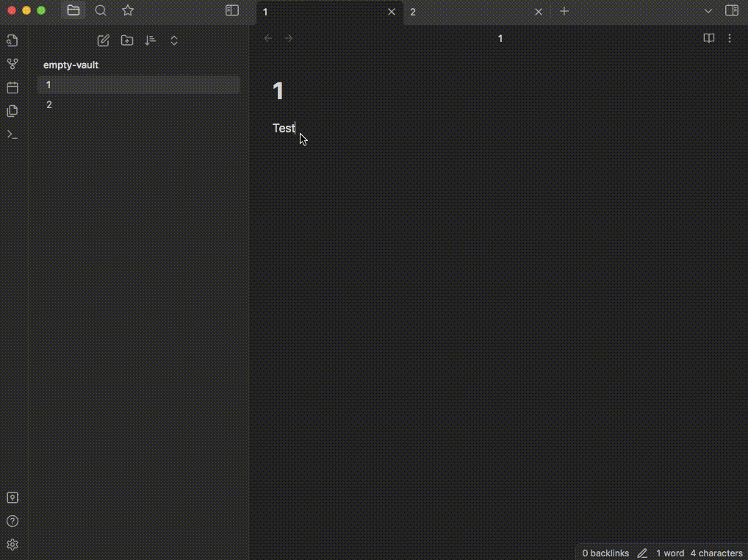
Task: Create a new note
Action: (x=103, y=40)
